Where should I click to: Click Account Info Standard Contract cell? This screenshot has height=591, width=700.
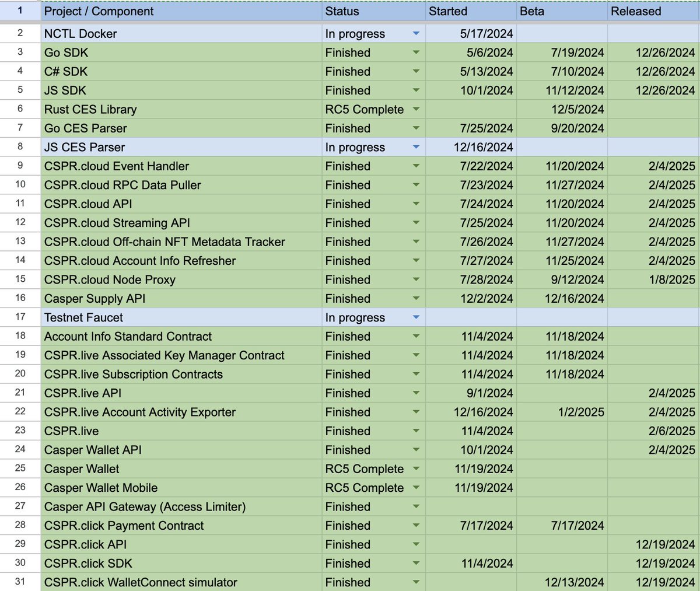pyautogui.click(x=181, y=337)
